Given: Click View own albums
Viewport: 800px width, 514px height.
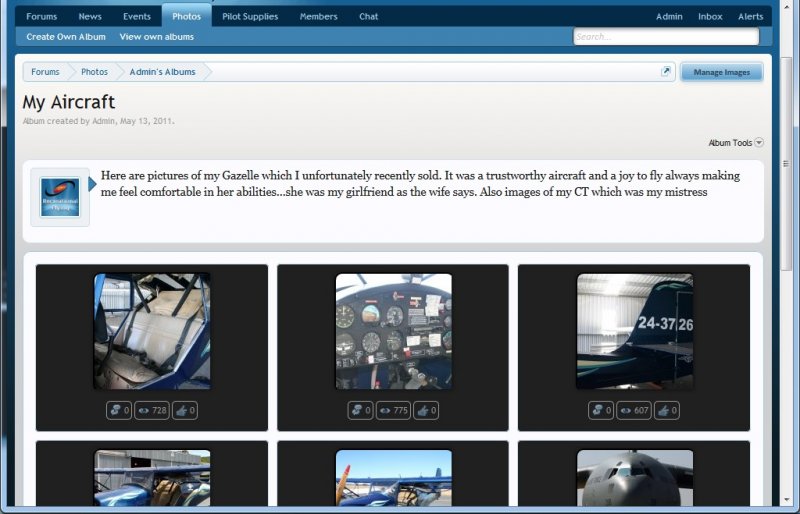Looking at the screenshot, I should point(157,37).
